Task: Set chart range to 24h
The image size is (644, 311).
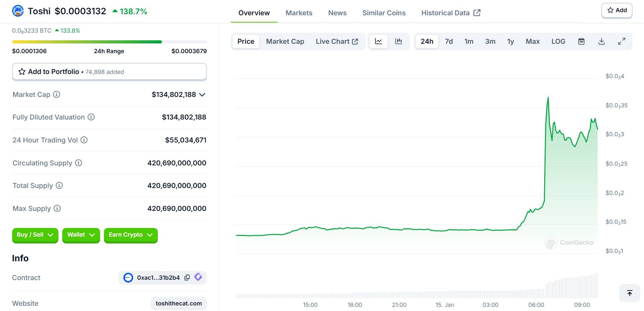Action: click(x=427, y=41)
